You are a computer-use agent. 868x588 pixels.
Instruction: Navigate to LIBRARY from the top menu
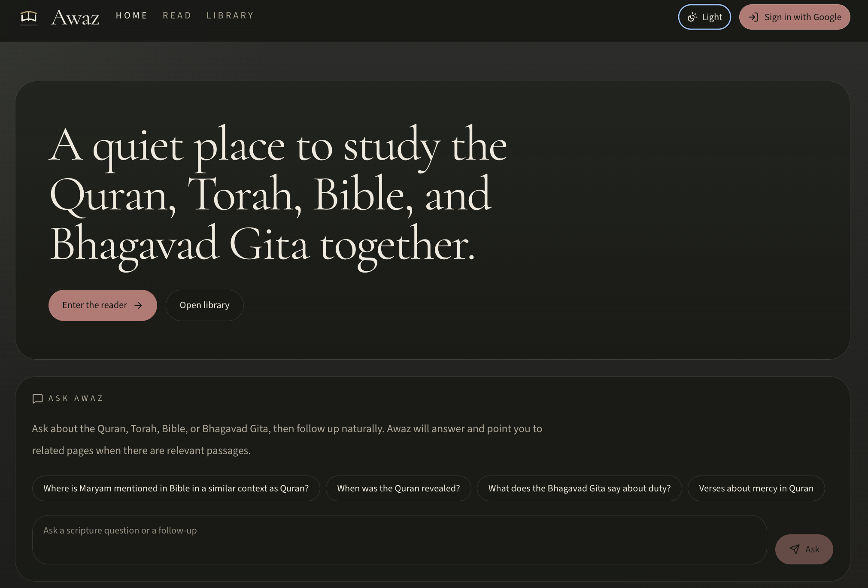point(230,15)
